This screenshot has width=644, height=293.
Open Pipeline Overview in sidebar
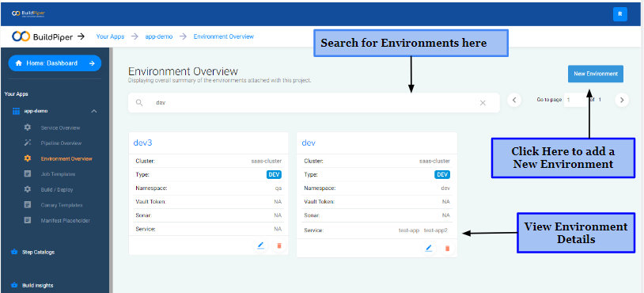[61, 143]
